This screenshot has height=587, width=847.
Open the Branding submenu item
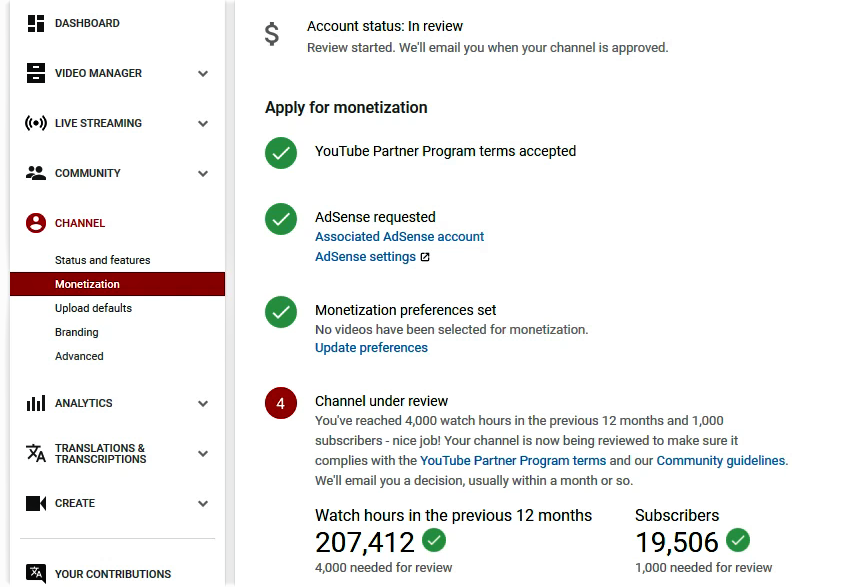(x=77, y=332)
